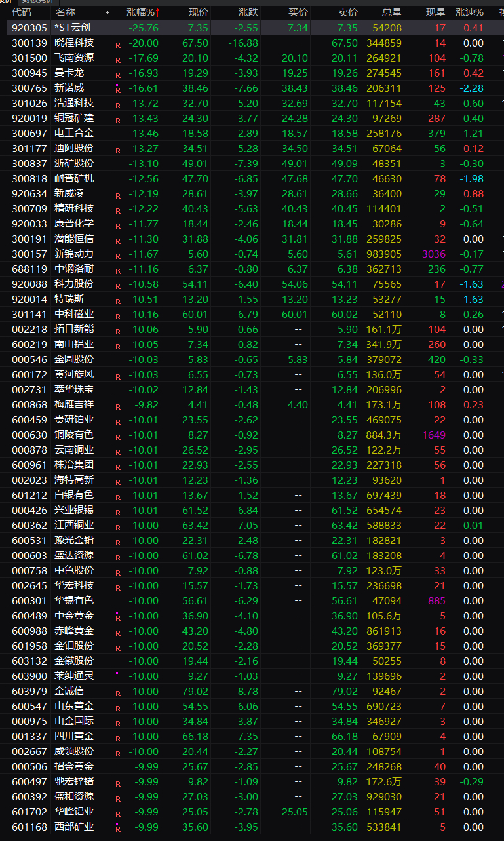This screenshot has height=841, width=504.
Task: Click the R marker beside 铜冠矿建
Action: pyautogui.click(x=118, y=121)
